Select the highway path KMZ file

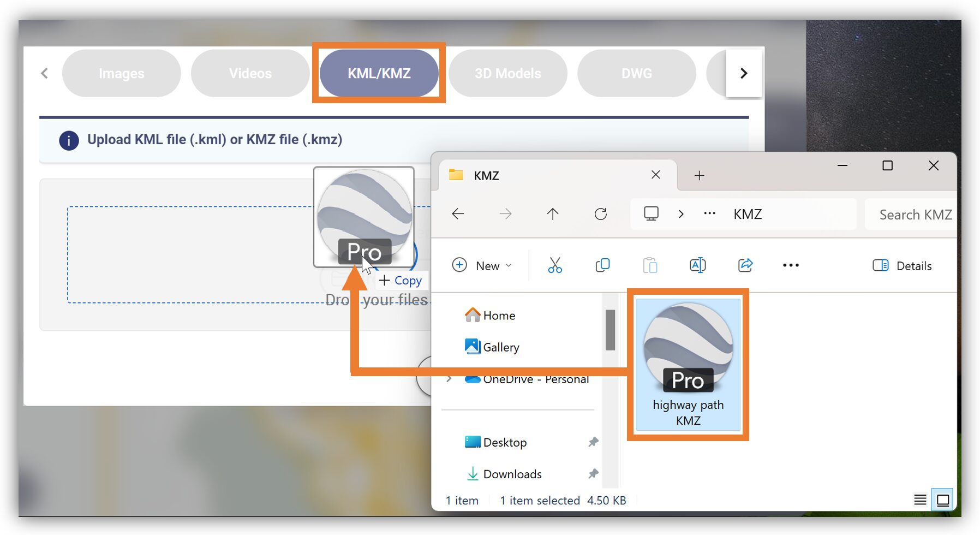(x=688, y=364)
